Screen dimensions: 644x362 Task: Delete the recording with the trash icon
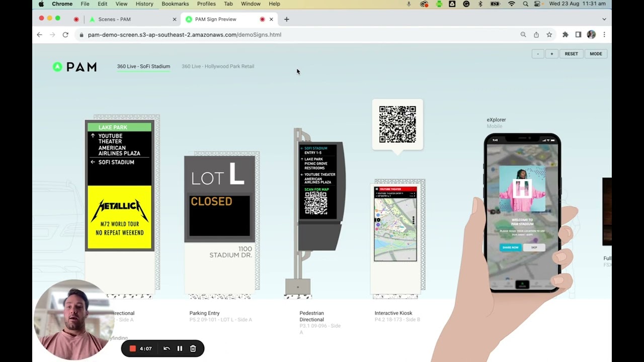tap(193, 348)
